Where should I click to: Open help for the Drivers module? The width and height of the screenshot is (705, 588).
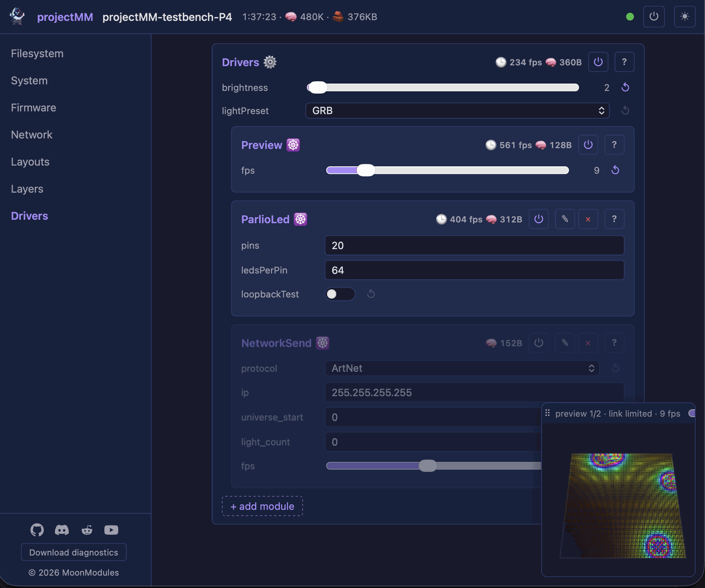tap(624, 62)
